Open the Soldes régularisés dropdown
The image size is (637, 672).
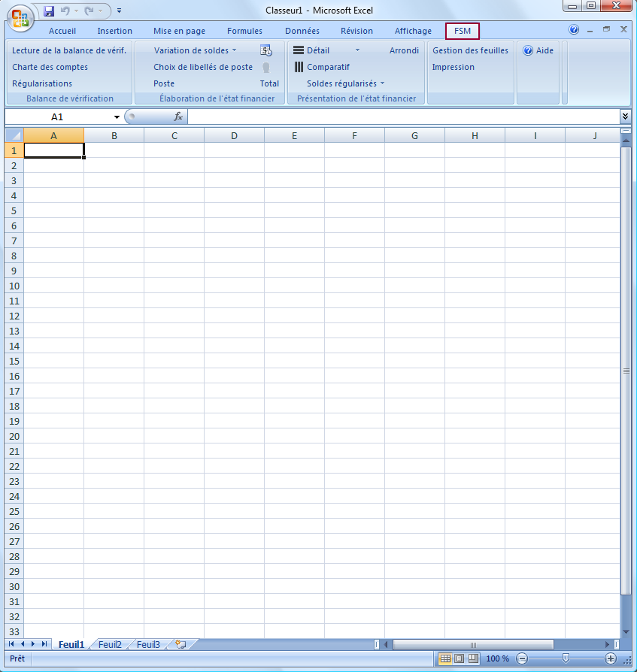point(382,83)
